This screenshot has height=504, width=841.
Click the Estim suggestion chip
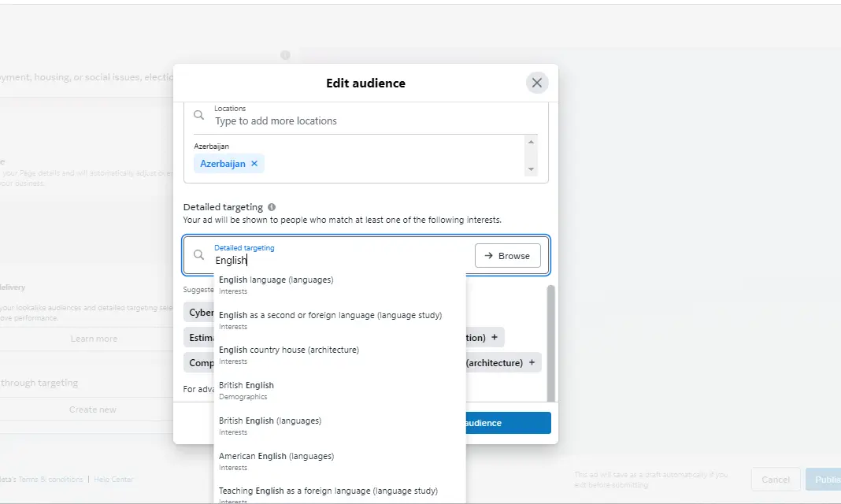pyautogui.click(x=199, y=337)
